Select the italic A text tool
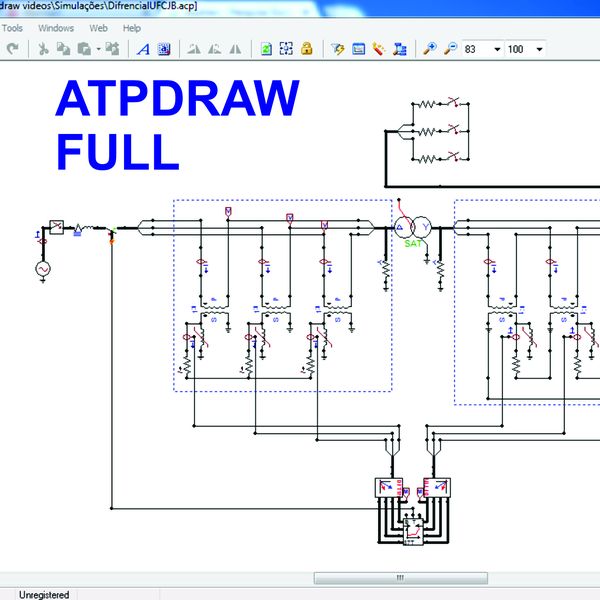The image size is (600, 600). click(x=143, y=49)
